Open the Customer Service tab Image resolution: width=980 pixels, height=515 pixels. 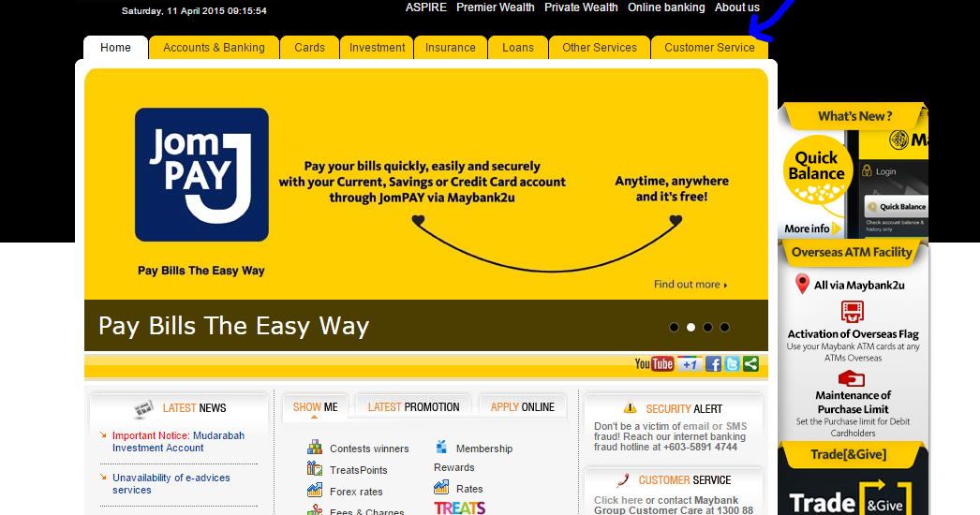pyautogui.click(x=709, y=48)
